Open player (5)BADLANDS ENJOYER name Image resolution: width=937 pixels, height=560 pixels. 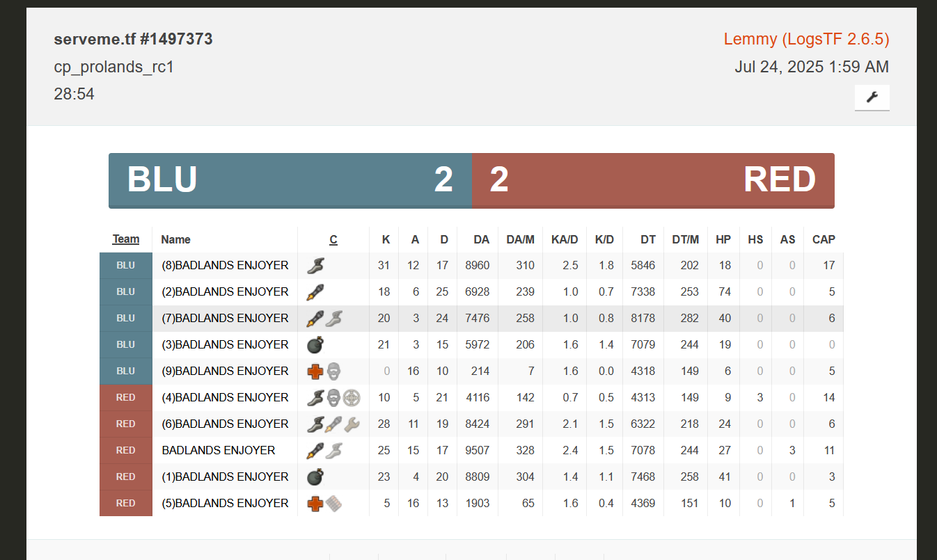tap(225, 503)
